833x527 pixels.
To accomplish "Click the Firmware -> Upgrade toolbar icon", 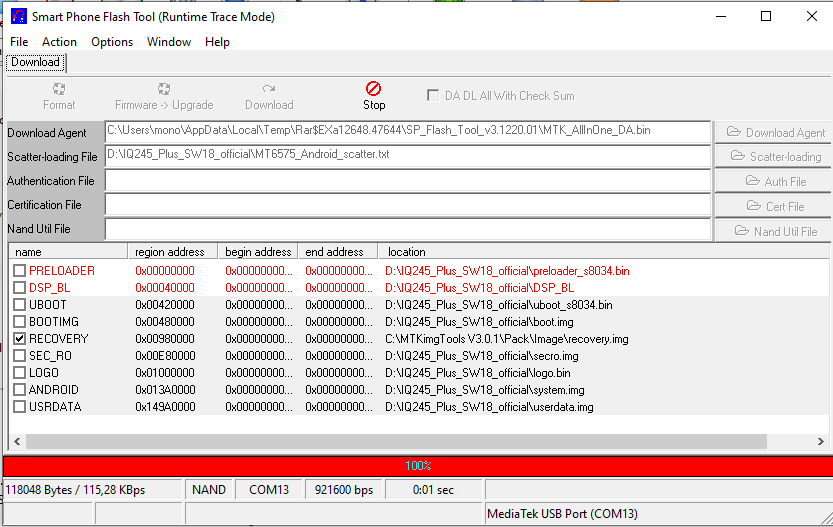I will (x=164, y=88).
